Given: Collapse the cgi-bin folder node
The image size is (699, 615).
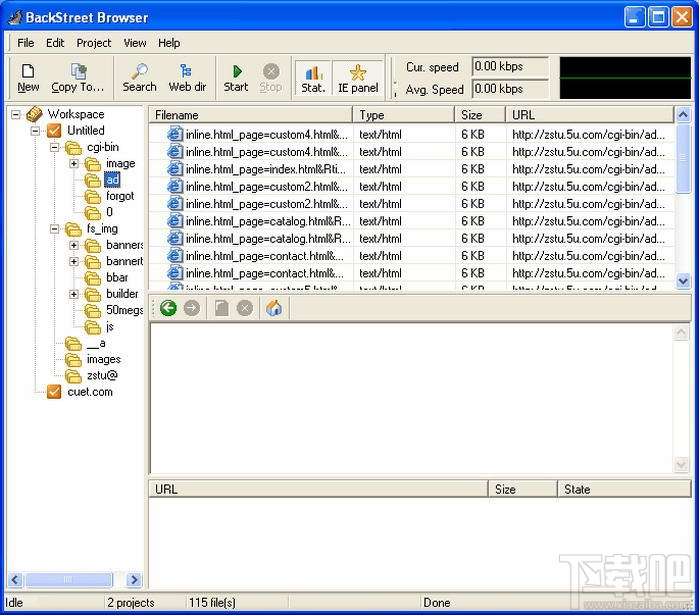Looking at the screenshot, I should (x=55, y=147).
